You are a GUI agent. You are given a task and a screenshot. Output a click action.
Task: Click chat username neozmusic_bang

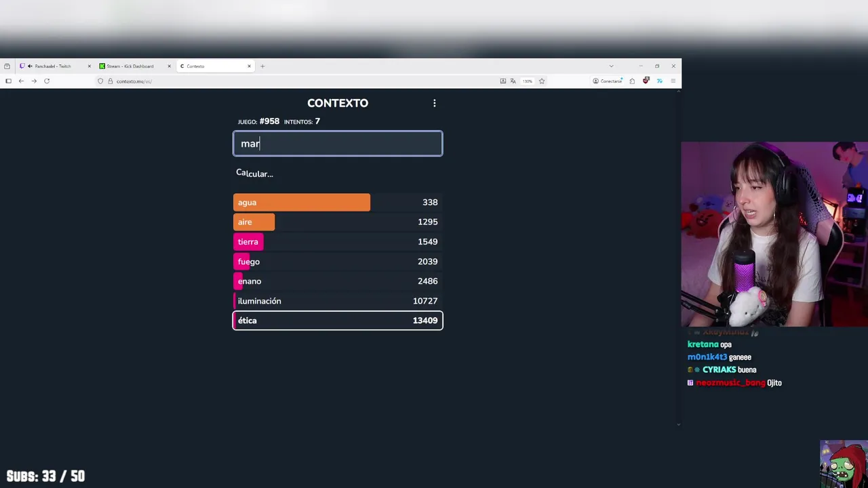pos(730,383)
